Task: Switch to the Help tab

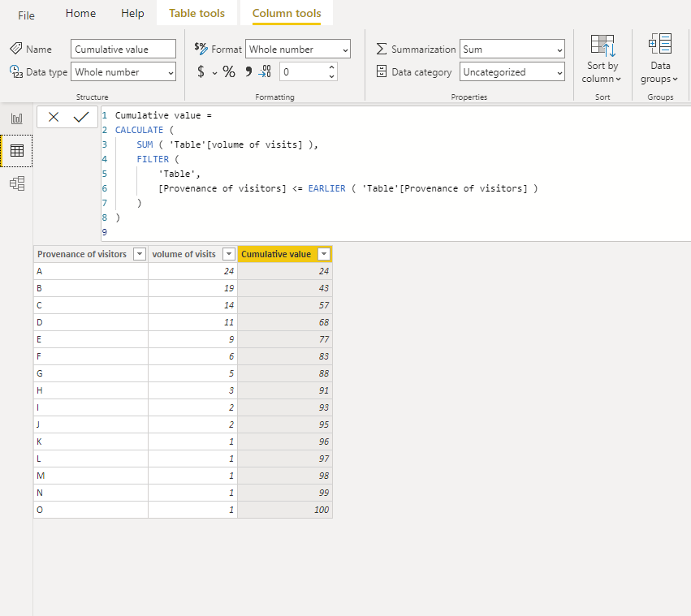Action: click(132, 13)
